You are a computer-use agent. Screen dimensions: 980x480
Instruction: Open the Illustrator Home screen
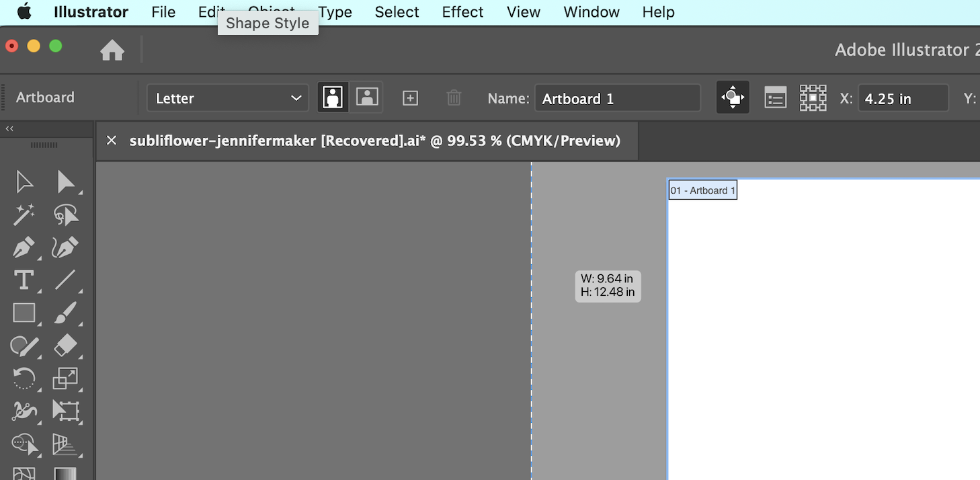point(112,50)
